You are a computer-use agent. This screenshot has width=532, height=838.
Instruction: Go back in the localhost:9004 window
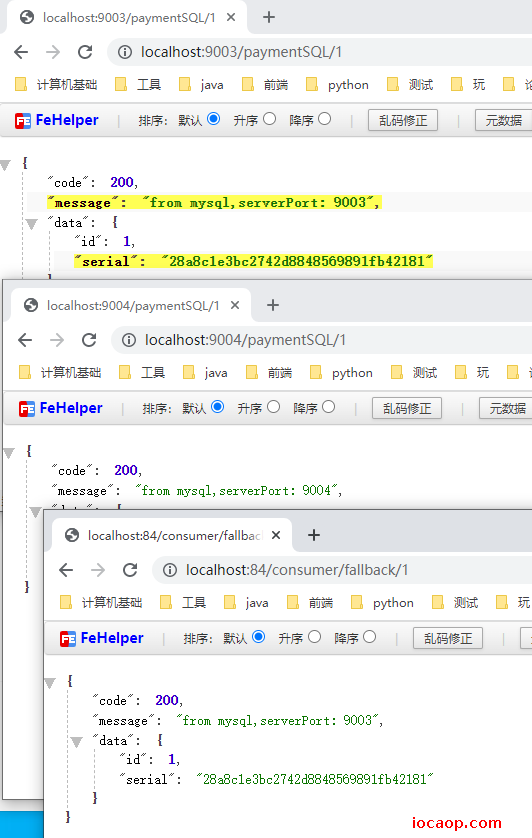point(25,340)
